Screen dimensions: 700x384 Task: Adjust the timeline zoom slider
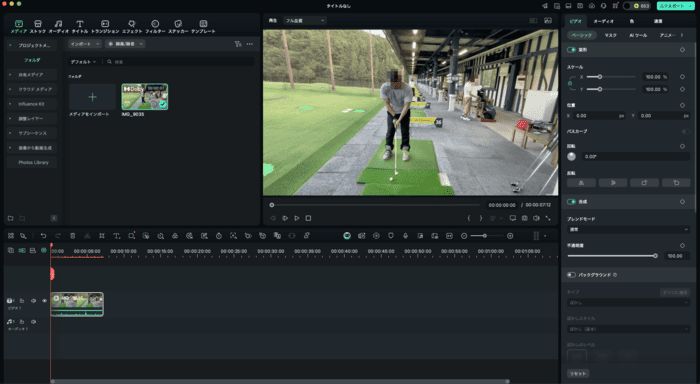[x=484, y=236]
